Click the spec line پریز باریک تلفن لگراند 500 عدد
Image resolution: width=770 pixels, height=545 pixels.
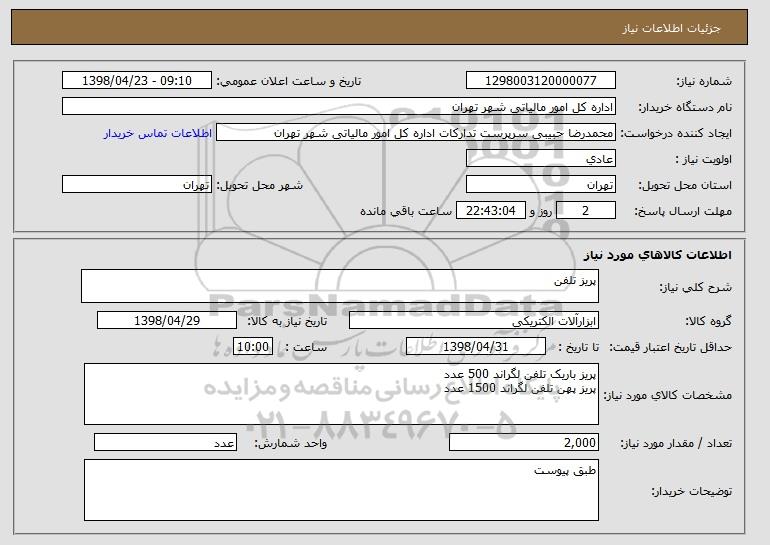tap(520, 375)
